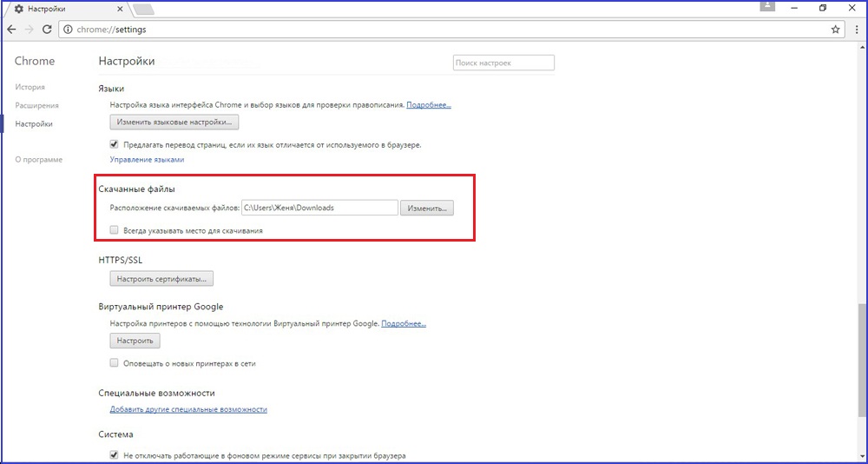The height and width of the screenshot is (464, 868).
Task: Select 'О программе' in the sidebar
Action: tap(38, 160)
